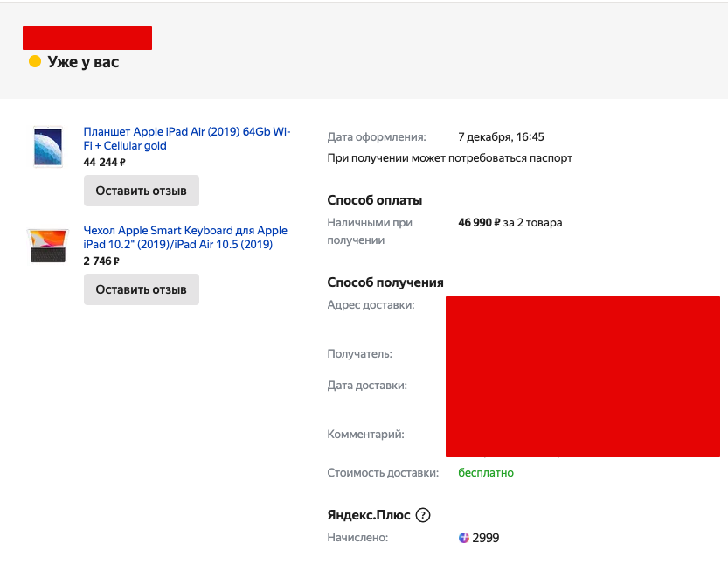
Task: Click the 'Комментарий:' label
Action: [x=366, y=435]
